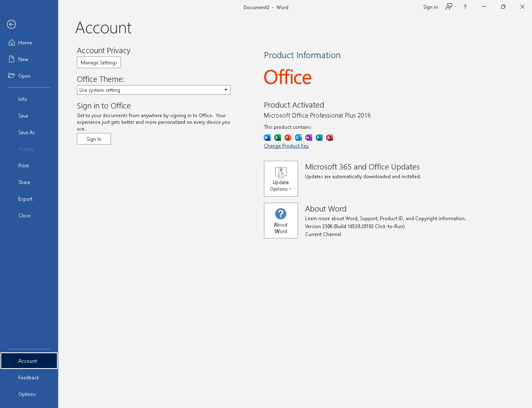The width and height of the screenshot is (532, 408).
Task: Click the Office logo text
Action: (x=288, y=77)
